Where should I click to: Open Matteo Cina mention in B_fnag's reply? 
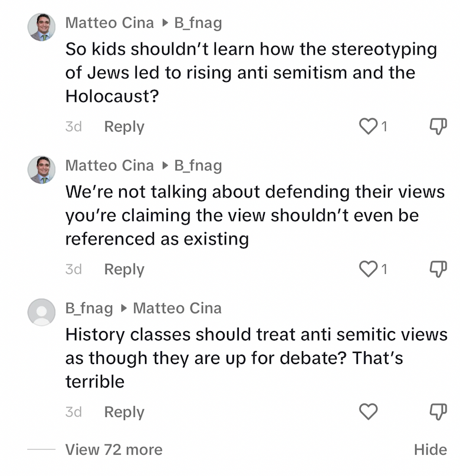[x=178, y=308]
